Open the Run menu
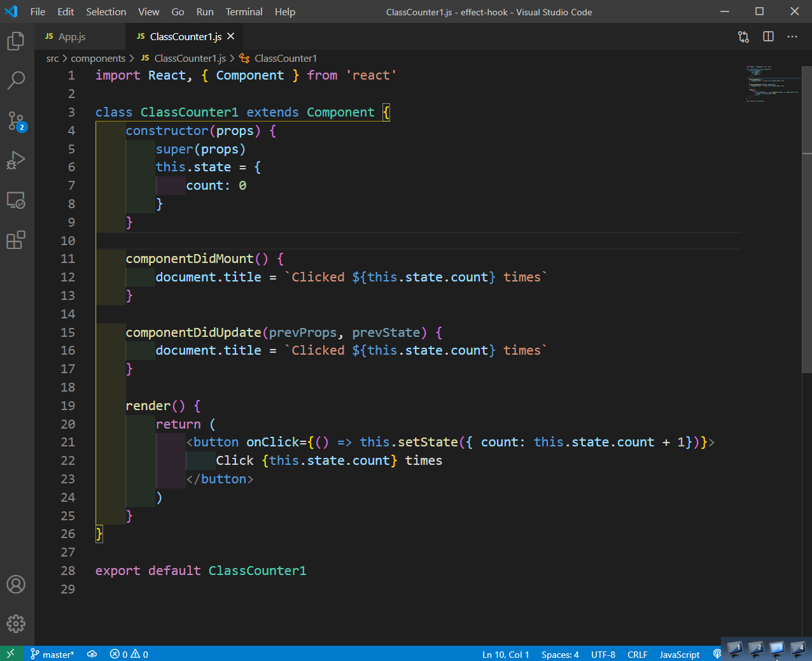 (205, 11)
